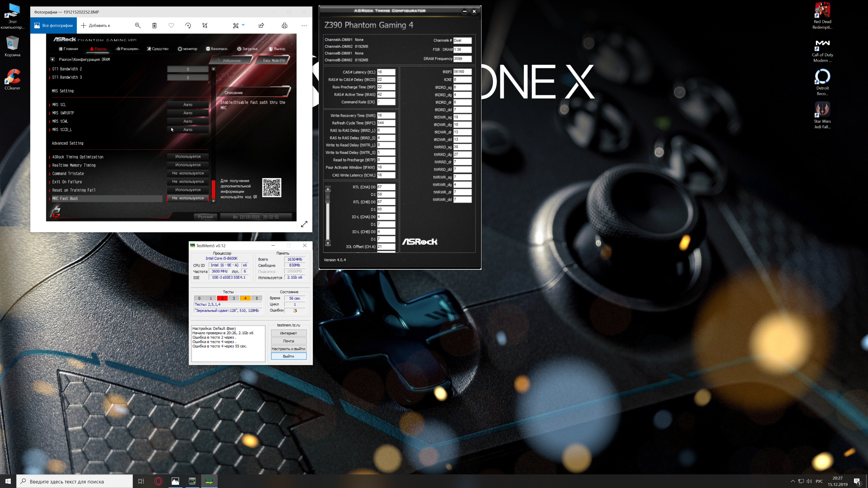Click the trash delete icon in Photos
868x488 pixels.
coord(154,25)
